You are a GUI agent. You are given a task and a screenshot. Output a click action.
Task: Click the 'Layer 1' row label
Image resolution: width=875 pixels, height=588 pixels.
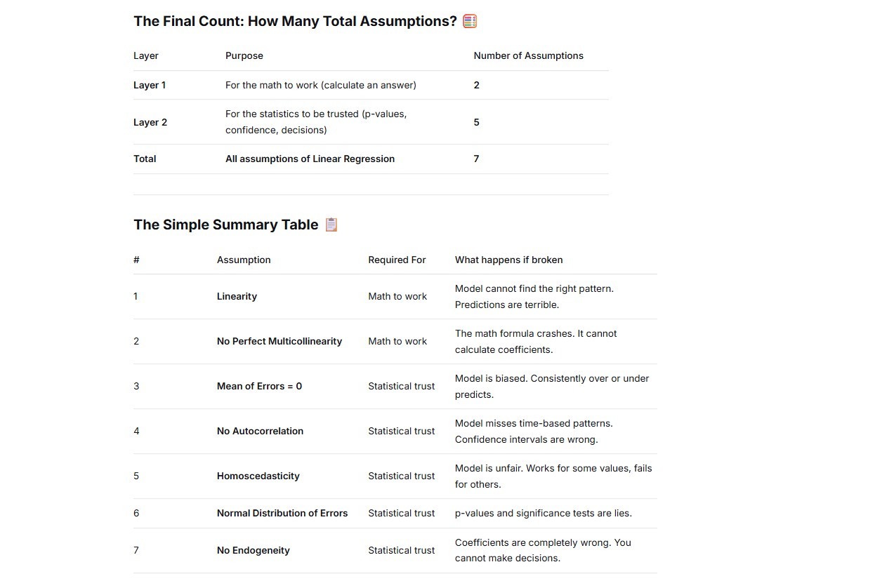pyautogui.click(x=150, y=85)
